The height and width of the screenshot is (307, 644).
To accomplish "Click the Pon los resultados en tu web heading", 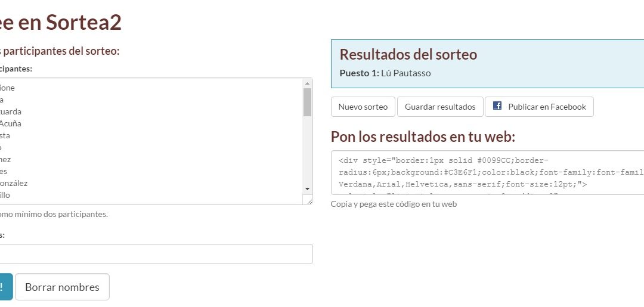I will click(423, 137).
